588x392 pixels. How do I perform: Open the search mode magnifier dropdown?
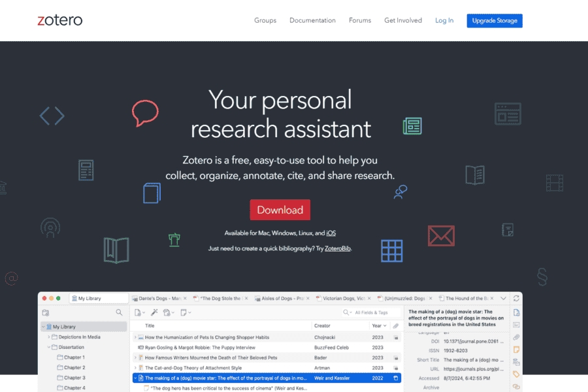tap(348, 312)
